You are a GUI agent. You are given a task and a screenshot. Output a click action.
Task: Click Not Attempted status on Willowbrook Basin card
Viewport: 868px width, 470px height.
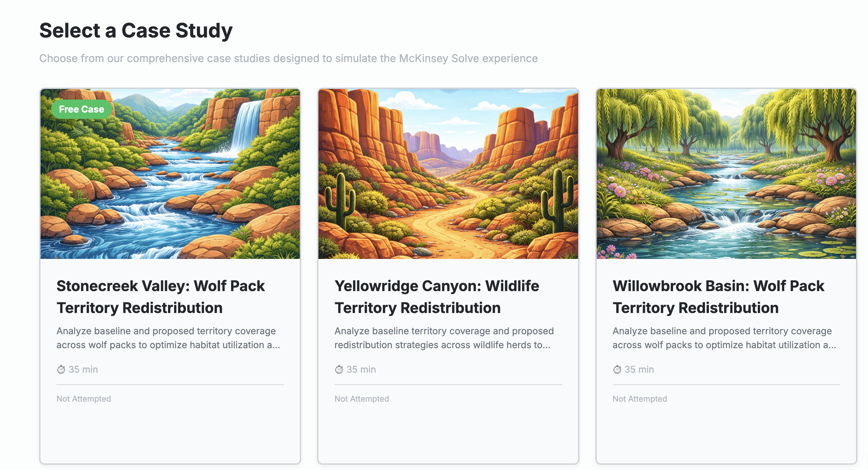(640, 399)
